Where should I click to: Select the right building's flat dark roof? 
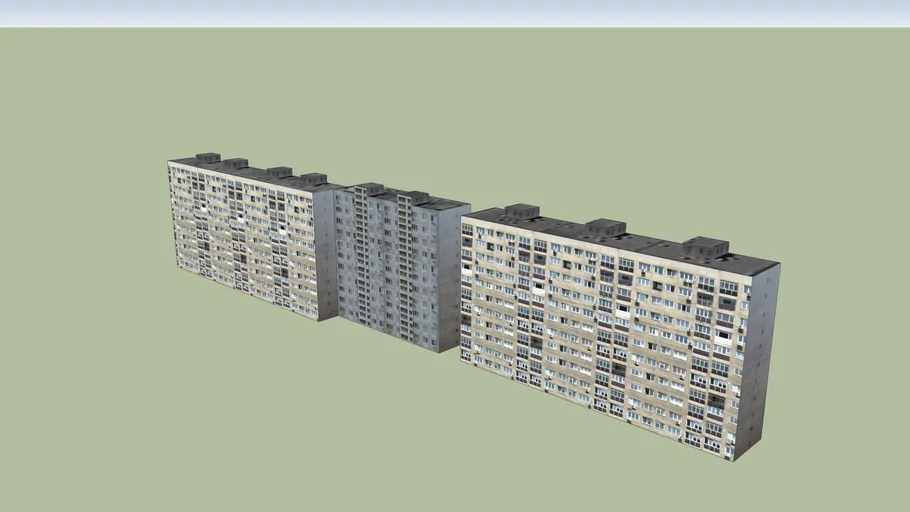tap(650, 245)
